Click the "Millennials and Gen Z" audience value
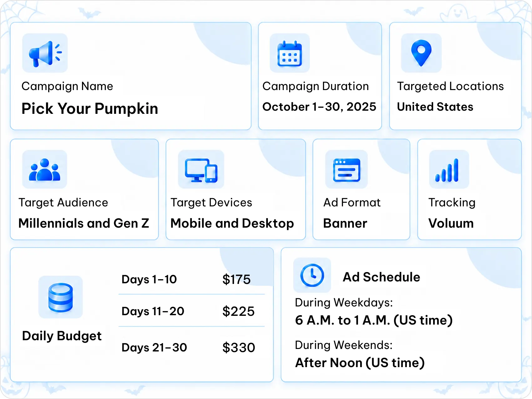The width and height of the screenshot is (532, 399). coord(84,223)
